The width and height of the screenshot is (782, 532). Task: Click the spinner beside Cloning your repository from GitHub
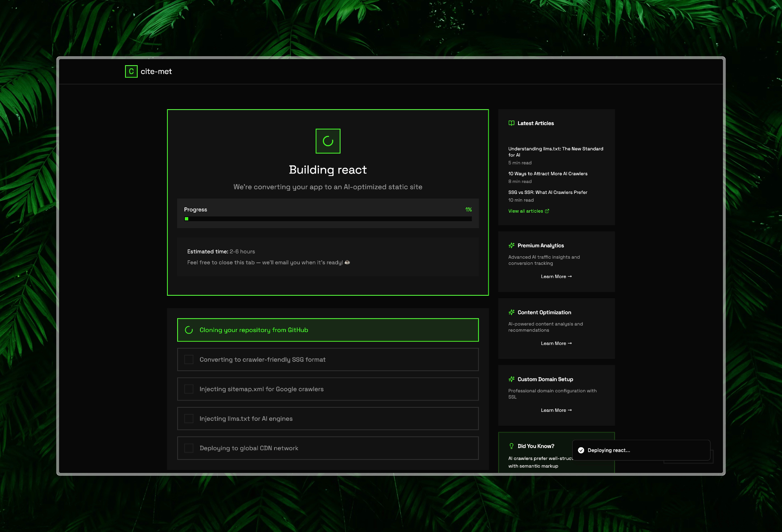[189, 330]
